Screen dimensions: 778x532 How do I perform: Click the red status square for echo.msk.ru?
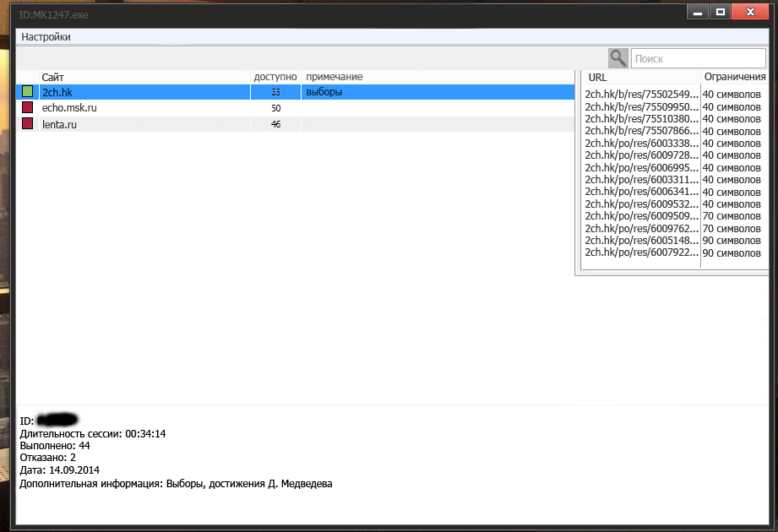(x=27, y=107)
